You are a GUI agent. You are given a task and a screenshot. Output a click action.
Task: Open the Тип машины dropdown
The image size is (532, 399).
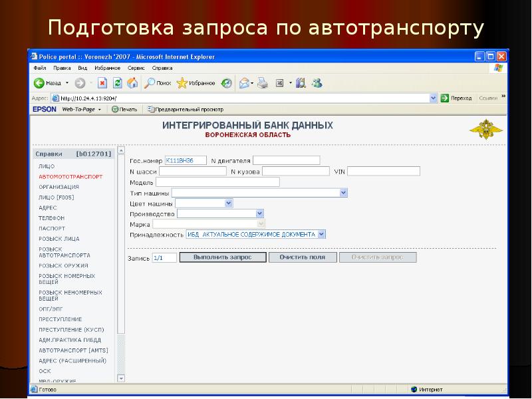343,192
